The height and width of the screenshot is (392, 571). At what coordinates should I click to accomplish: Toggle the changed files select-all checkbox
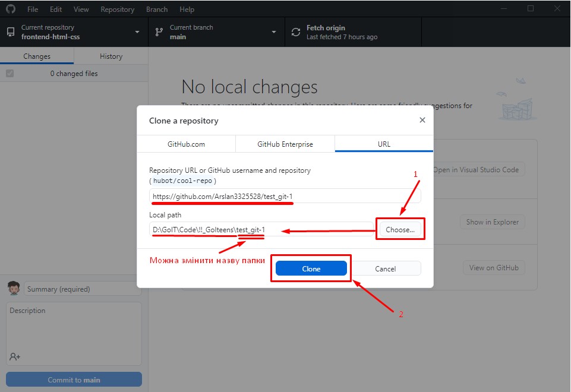point(10,74)
